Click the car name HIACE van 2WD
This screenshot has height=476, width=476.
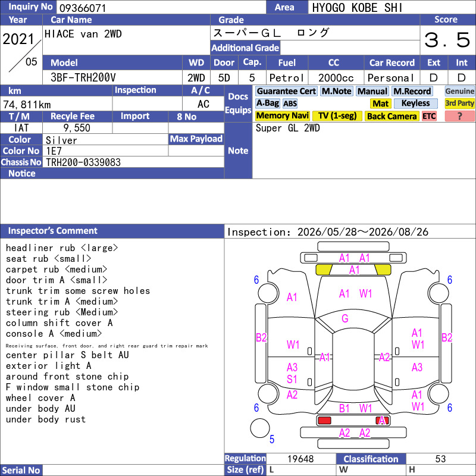tap(83, 34)
